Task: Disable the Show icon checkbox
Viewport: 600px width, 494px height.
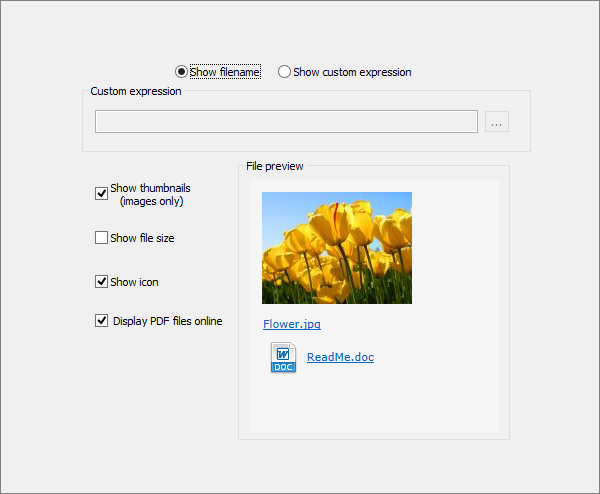Action: pos(101,282)
